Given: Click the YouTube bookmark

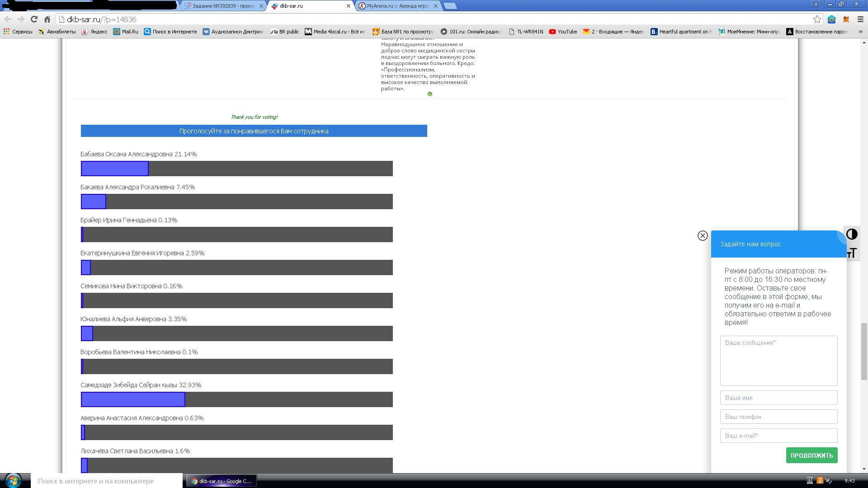Looking at the screenshot, I should click(563, 32).
